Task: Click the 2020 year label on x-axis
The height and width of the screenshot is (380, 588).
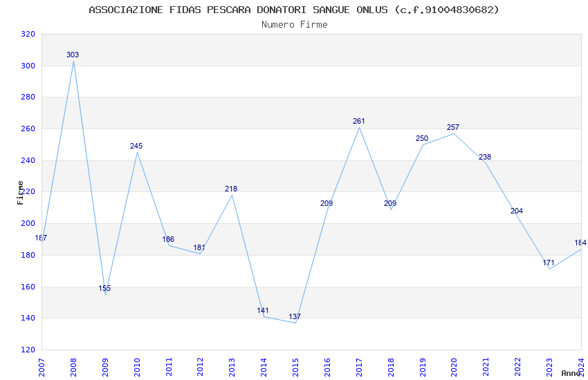Action: click(x=454, y=368)
